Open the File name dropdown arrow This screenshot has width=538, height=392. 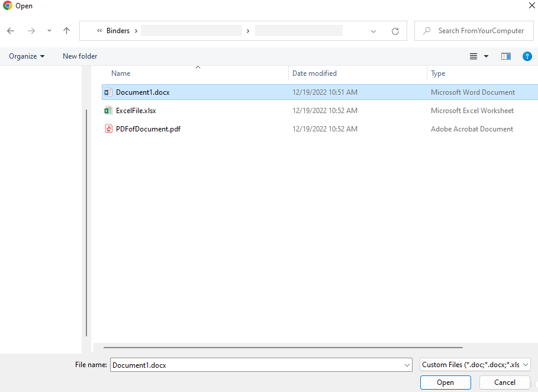pyautogui.click(x=407, y=365)
